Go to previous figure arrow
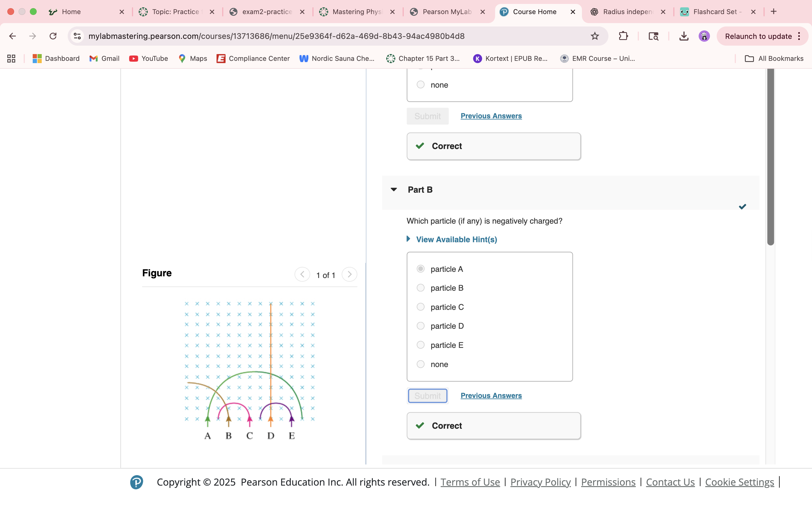The width and height of the screenshot is (812, 507). [x=302, y=274]
